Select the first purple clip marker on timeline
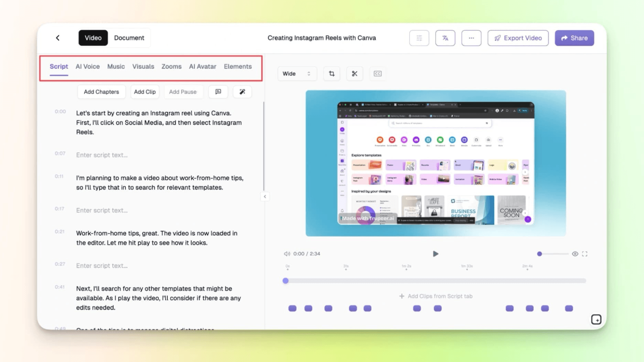 (x=292, y=308)
